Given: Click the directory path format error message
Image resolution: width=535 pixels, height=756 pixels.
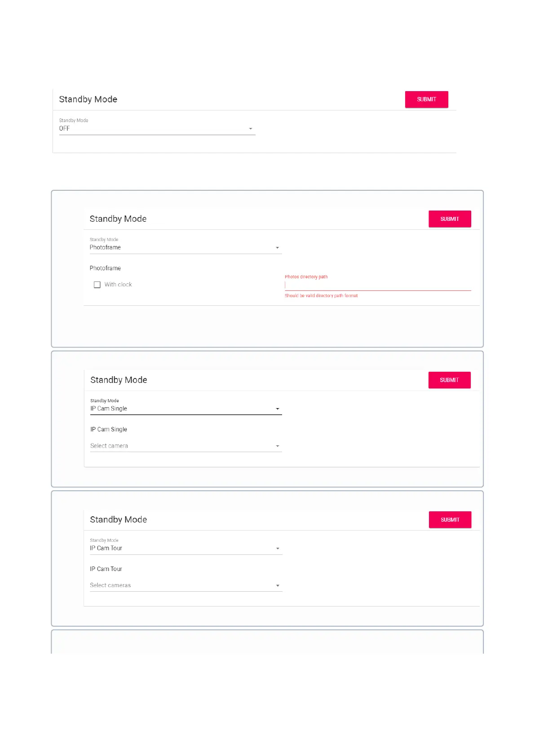Looking at the screenshot, I should point(321,296).
